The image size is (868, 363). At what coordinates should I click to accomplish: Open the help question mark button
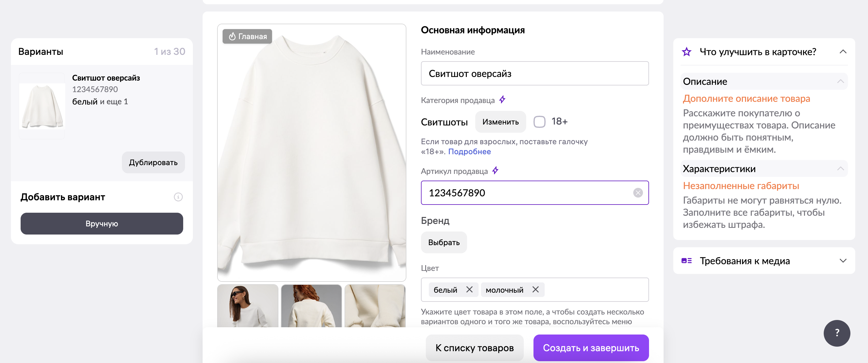836,333
